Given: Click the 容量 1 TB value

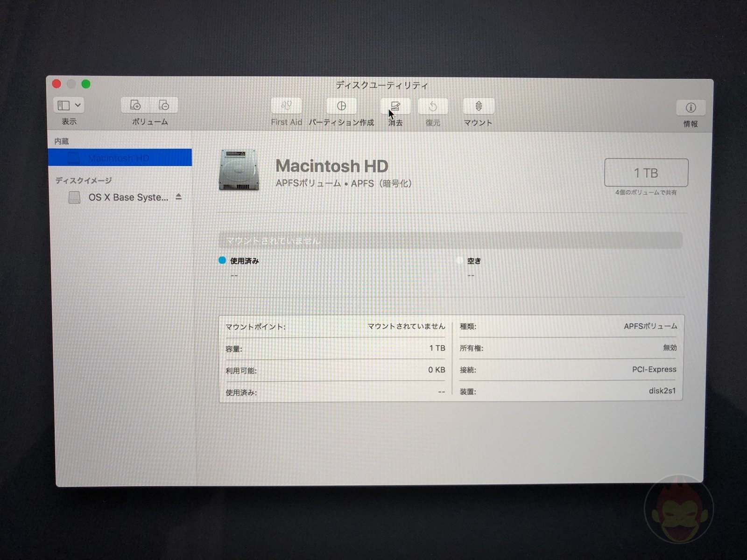Looking at the screenshot, I should (437, 348).
